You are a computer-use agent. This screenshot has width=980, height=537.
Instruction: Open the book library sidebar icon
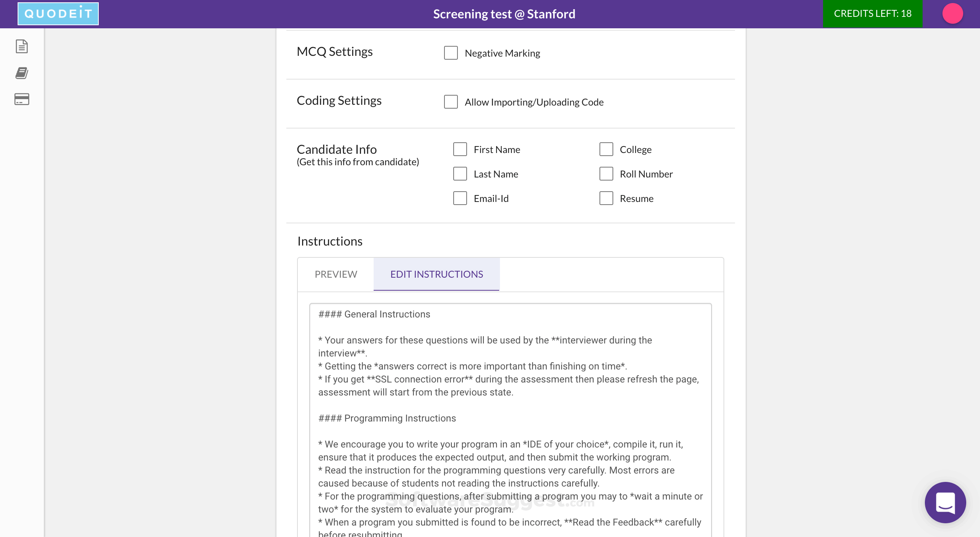point(22,73)
